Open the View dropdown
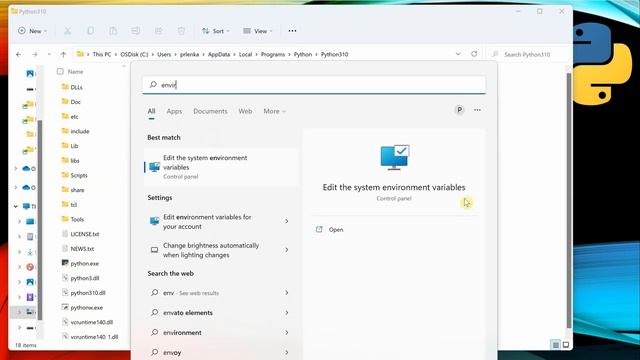Screen dimensions: 640x360 258,31
